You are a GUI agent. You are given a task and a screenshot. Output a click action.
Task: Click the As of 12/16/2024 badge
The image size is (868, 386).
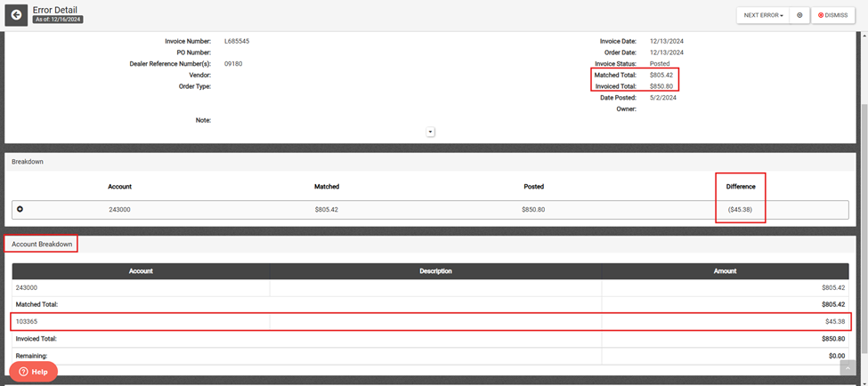(x=58, y=19)
